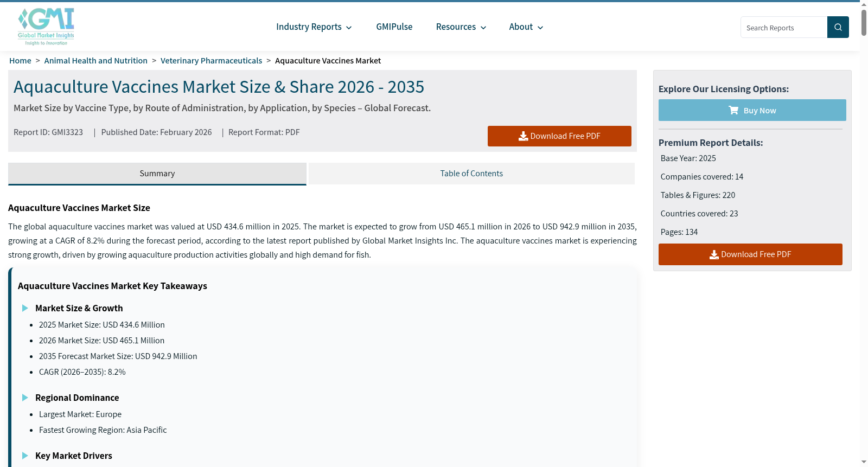
Task: Switch to the Summary tab
Action: [157, 174]
